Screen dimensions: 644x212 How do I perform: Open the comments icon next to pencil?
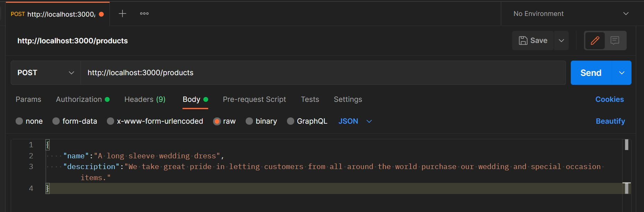(615, 41)
